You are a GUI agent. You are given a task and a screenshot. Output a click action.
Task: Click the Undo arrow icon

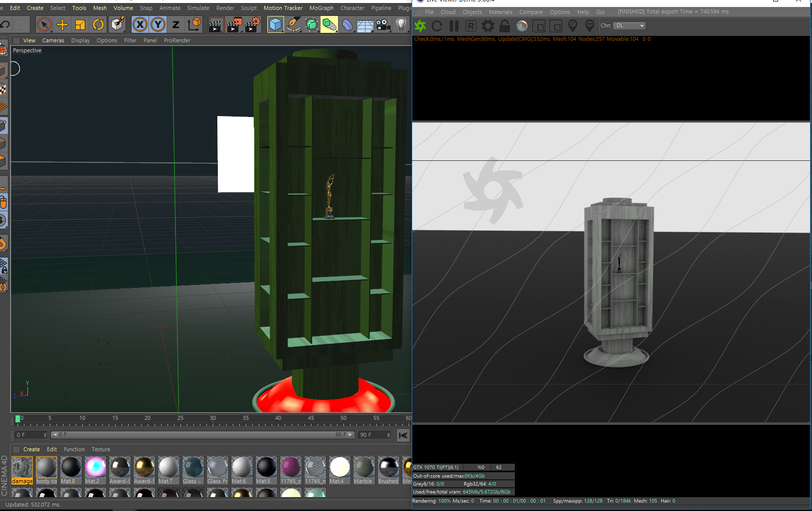tap(5, 24)
